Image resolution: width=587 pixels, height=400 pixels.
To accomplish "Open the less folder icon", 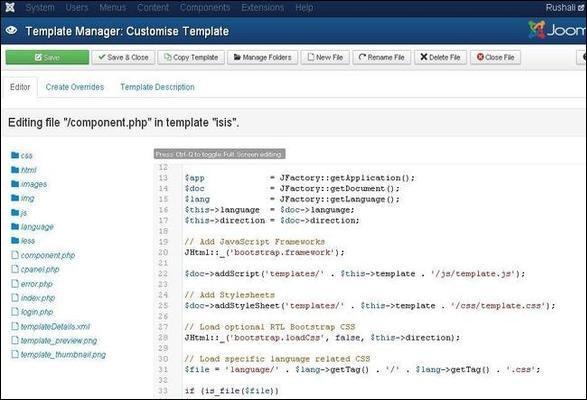I will click(x=15, y=240).
